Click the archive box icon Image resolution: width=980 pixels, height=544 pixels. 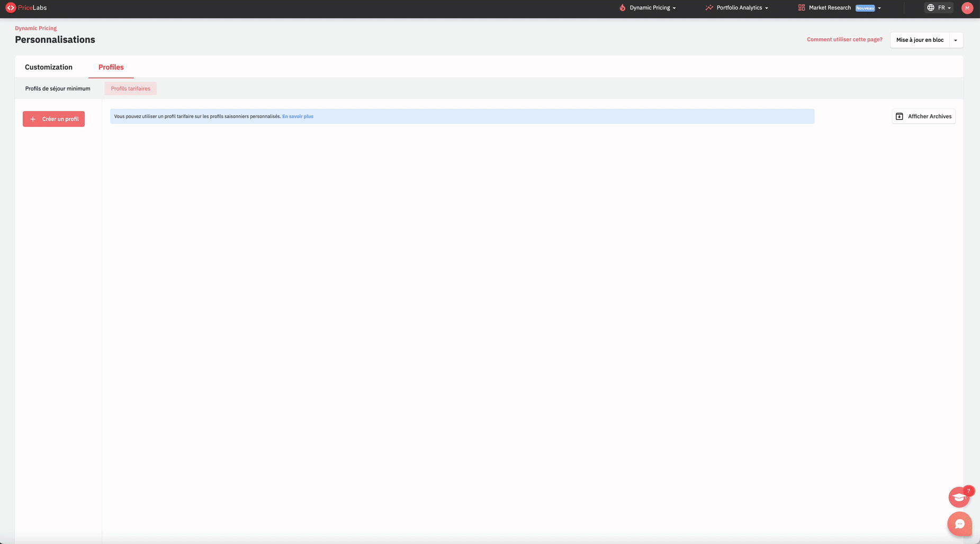point(899,116)
